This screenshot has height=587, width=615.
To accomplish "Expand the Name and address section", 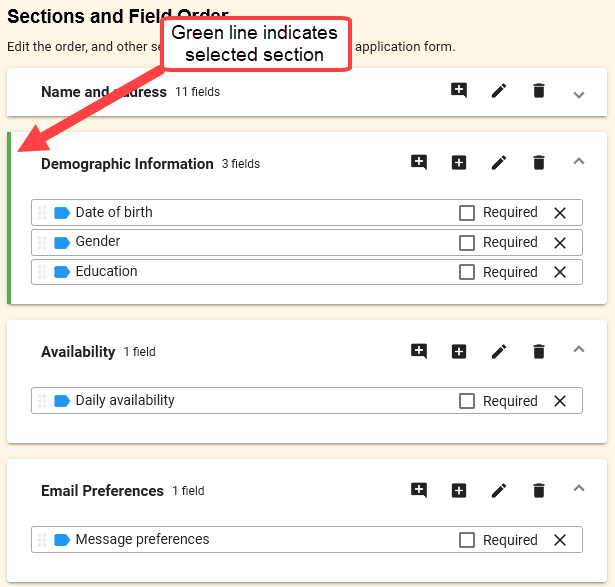I will (579, 95).
